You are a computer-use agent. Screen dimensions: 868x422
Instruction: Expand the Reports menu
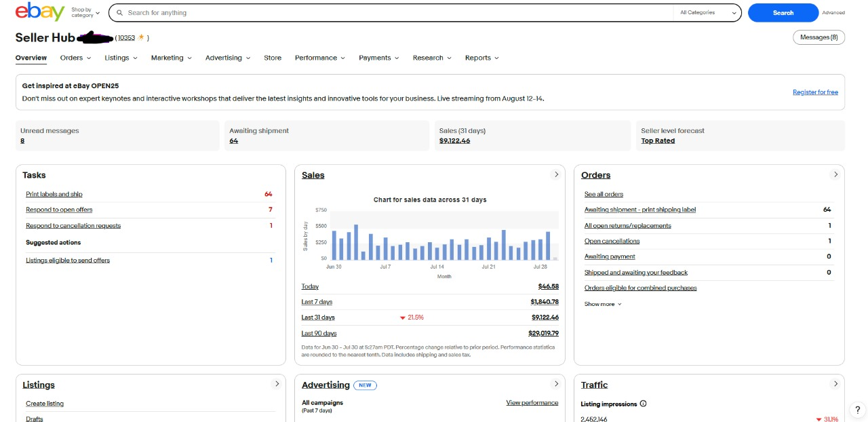pos(481,58)
